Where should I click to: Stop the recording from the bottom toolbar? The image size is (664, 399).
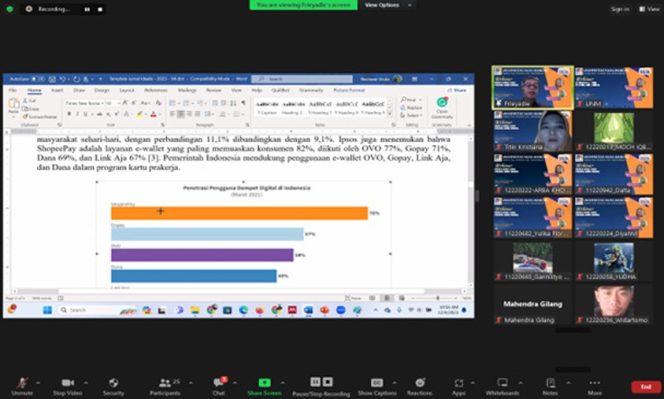328,382
